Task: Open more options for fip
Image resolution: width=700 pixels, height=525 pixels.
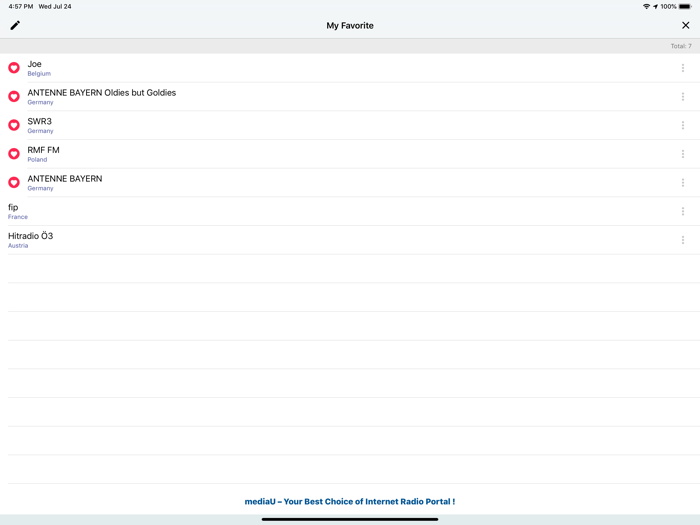Action: [x=683, y=211]
